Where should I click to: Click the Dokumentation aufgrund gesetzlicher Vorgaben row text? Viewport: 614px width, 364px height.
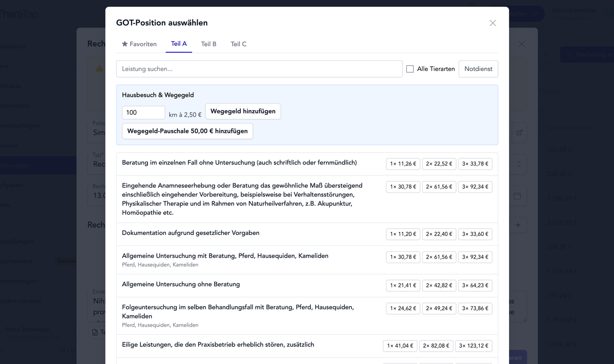pos(190,233)
